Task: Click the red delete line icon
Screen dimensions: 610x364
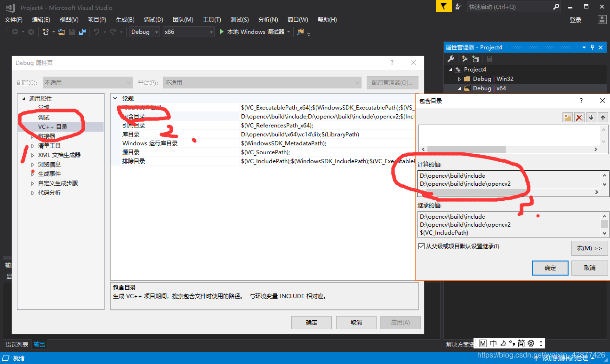Action: (579, 118)
